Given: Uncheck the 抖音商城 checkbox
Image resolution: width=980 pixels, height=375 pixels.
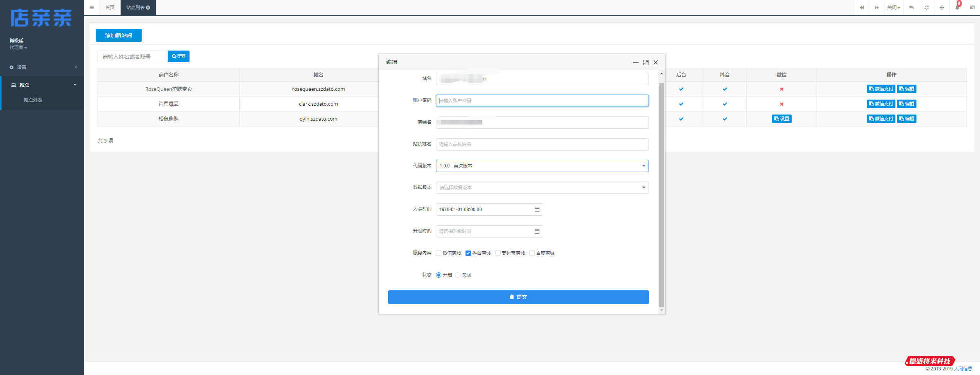Looking at the screenshot, I should click(x=468, y=253).
